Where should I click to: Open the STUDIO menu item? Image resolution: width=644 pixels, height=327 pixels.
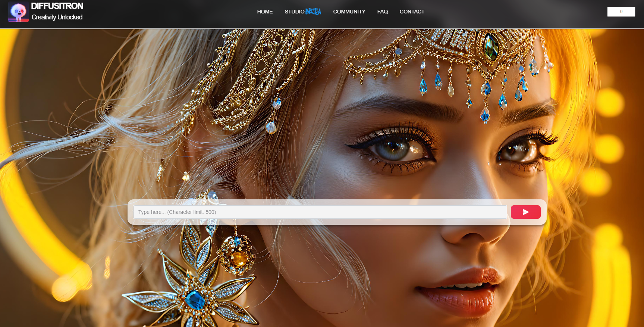pyautogui.click(x=294, y=12)
